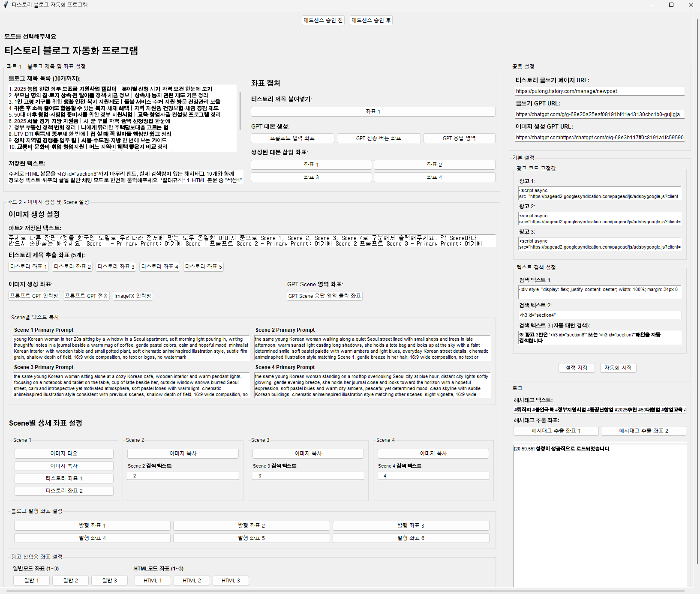Click 해시태그 추출 좌표 2 button
The height and width of the screenshot is (594, 700).
click(x=643, y=431)
